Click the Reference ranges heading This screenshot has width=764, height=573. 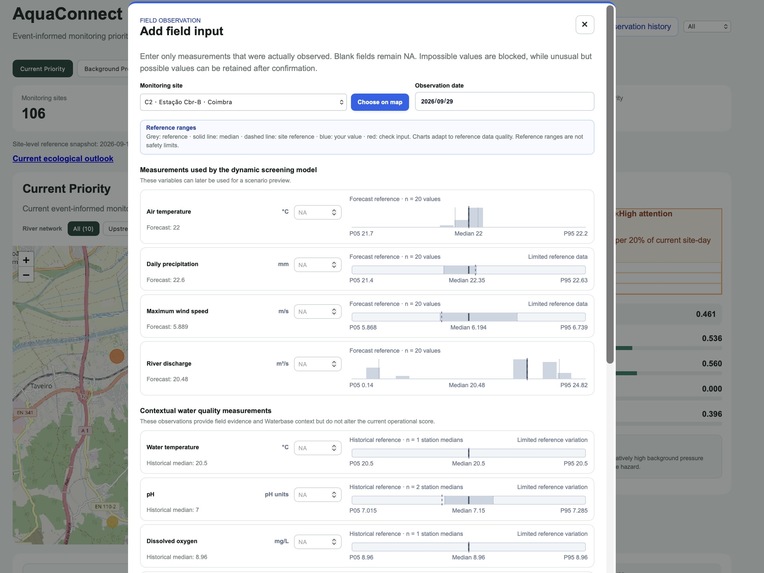point(171,128)
